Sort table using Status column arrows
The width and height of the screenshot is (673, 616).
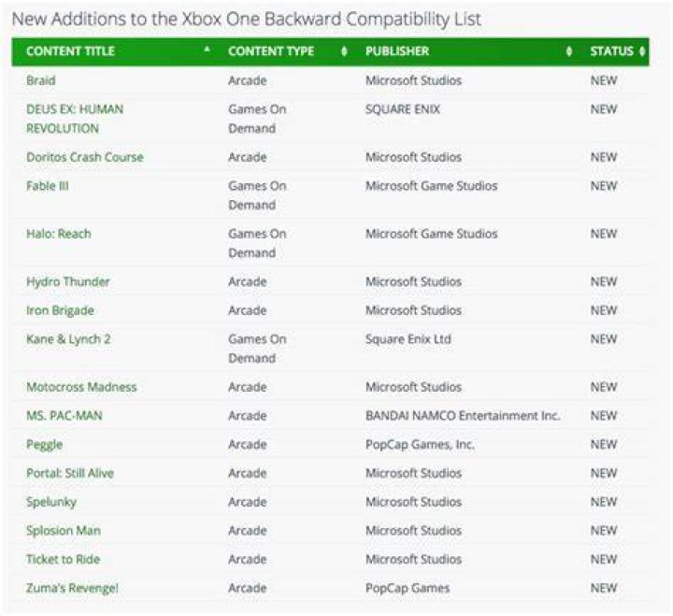pos(642,51)
